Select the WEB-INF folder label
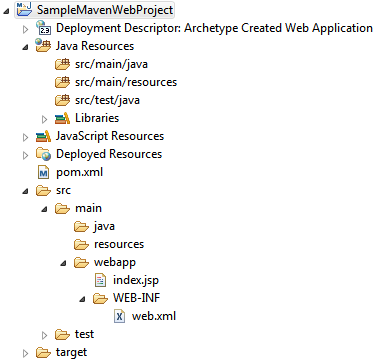 pyautogui.click(x=137, y=298)
